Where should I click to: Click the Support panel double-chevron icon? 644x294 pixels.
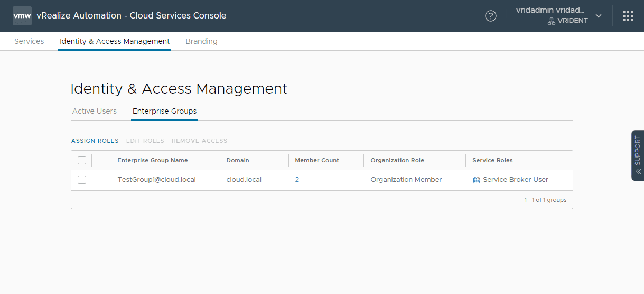click(638, 171)
